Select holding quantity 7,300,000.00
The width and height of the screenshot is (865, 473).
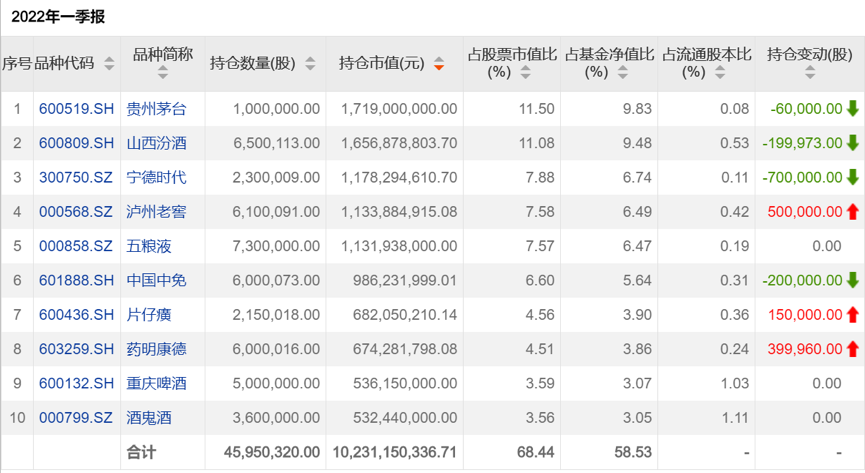(276, 246)
